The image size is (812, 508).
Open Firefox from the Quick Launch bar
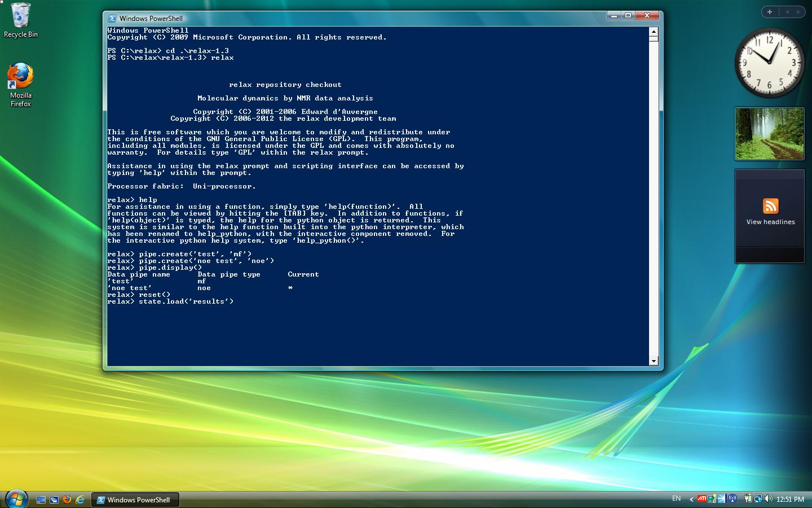point(67,500)
